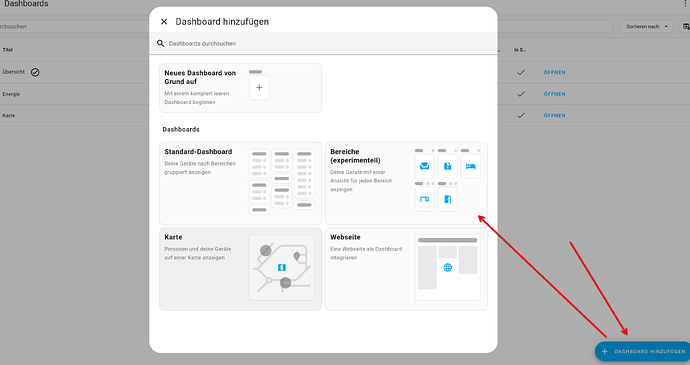Click the sidebar checkmark in Übersicht row

click(521, 72)
